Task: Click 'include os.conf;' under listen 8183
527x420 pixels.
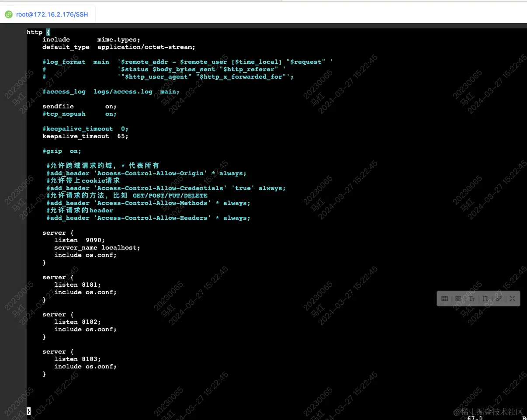Action: pos(86,366)
